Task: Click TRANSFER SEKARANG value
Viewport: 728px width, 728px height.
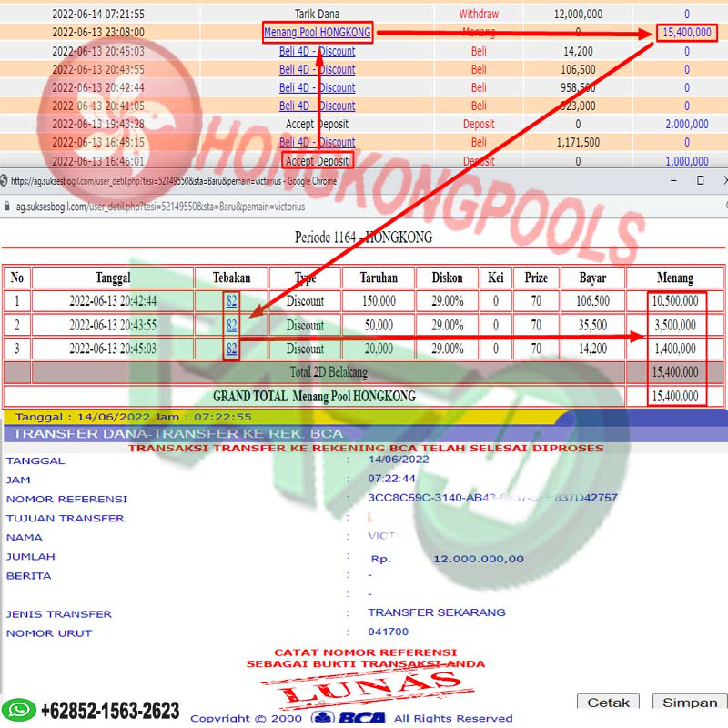Action: tap(437, 612)
